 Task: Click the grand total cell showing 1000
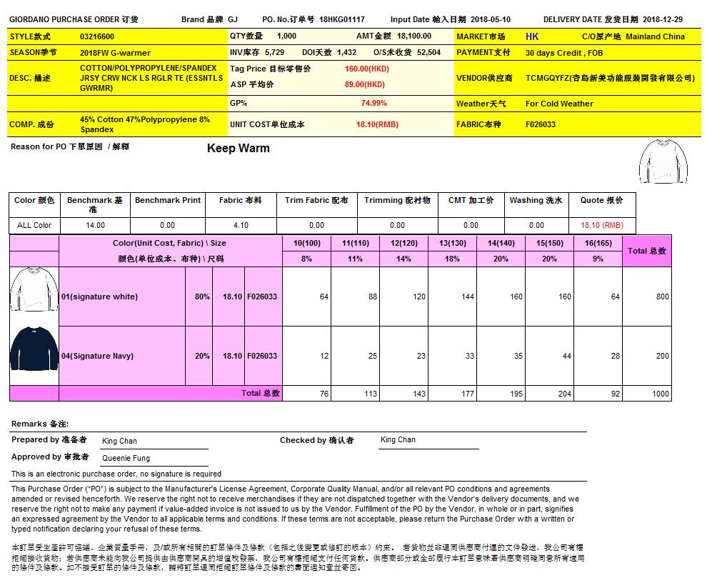pyautogui.click(x=660, y=394)
